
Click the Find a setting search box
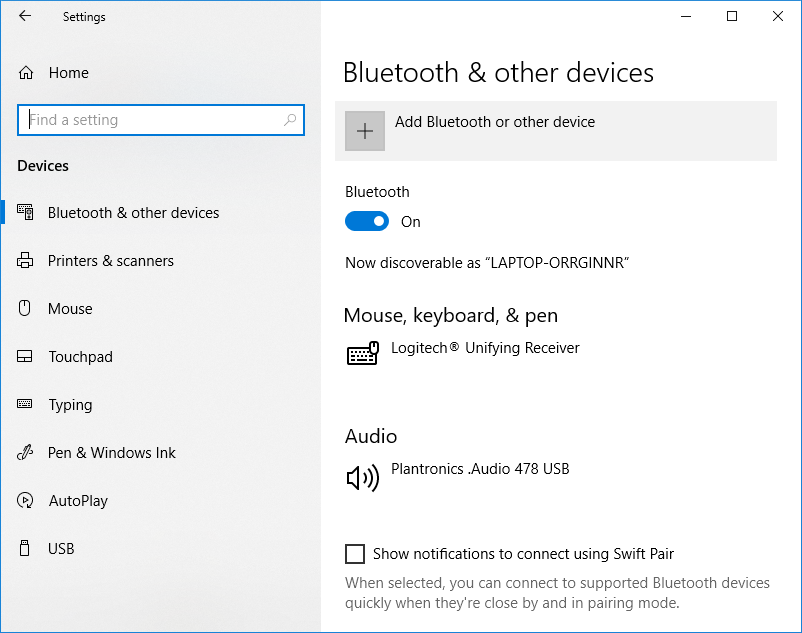pos(150,120)
